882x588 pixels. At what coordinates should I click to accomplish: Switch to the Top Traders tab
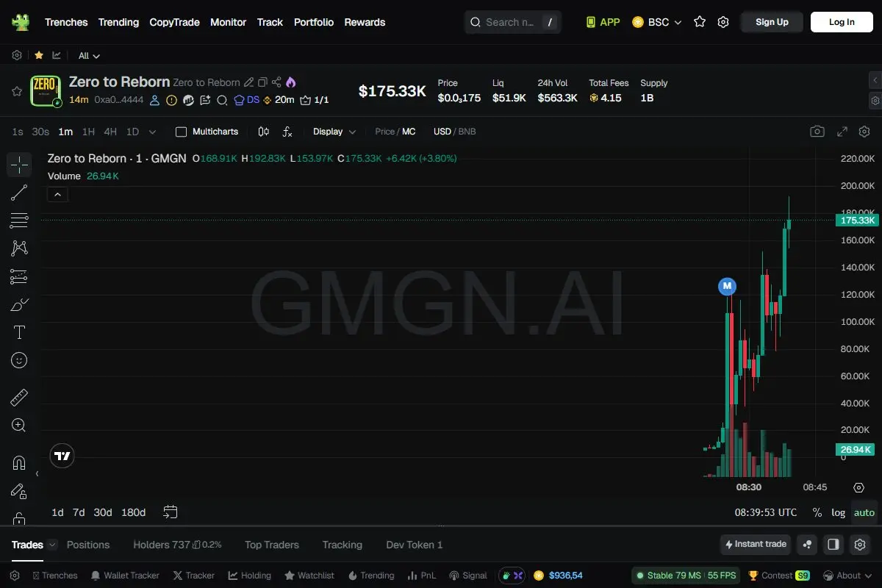point(272,545)
